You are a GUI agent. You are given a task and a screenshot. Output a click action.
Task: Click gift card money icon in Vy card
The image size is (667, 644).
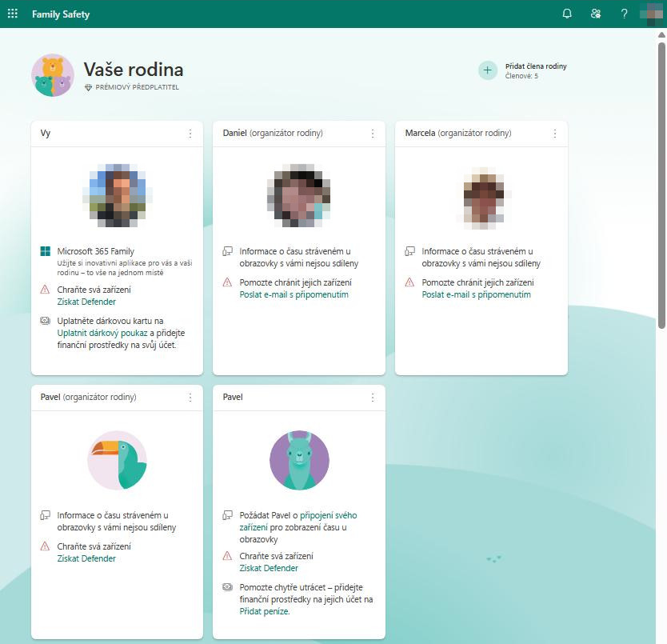point(45,321)
